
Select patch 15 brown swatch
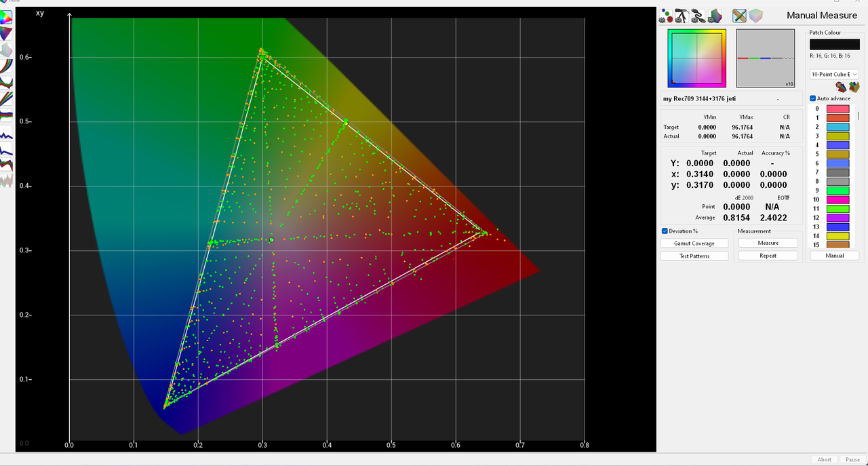[x=837, y=245]
